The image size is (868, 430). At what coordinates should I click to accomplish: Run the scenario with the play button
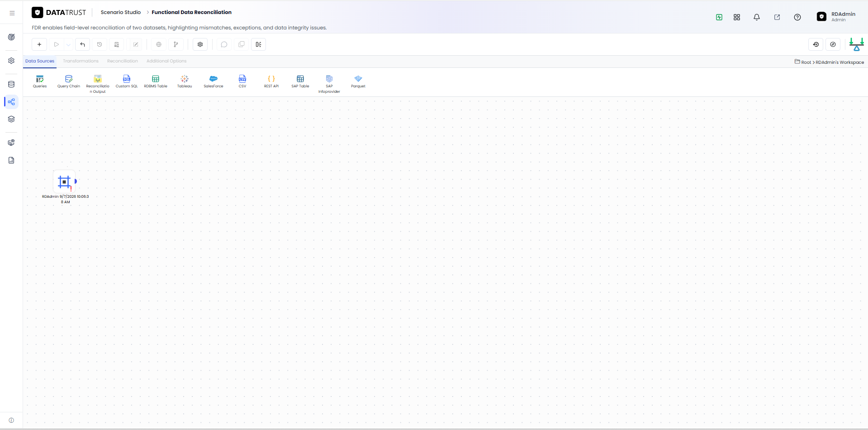pos(57,44)
